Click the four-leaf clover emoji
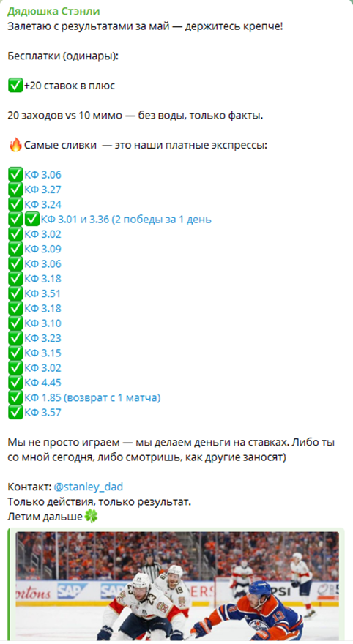Screen dimensions: 353x644 tap(91, 516)
